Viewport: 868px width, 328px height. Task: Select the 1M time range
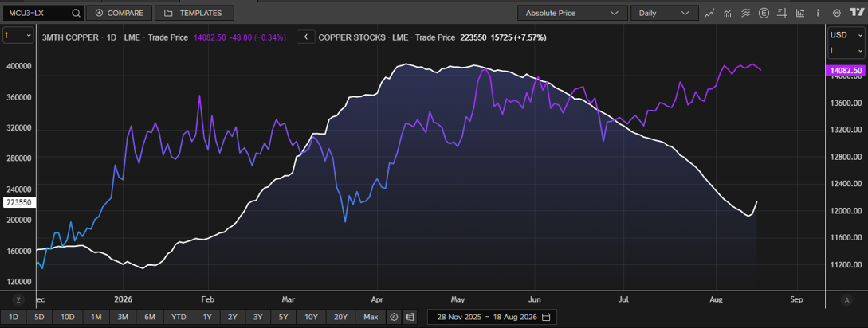click(x=96, y=317)
